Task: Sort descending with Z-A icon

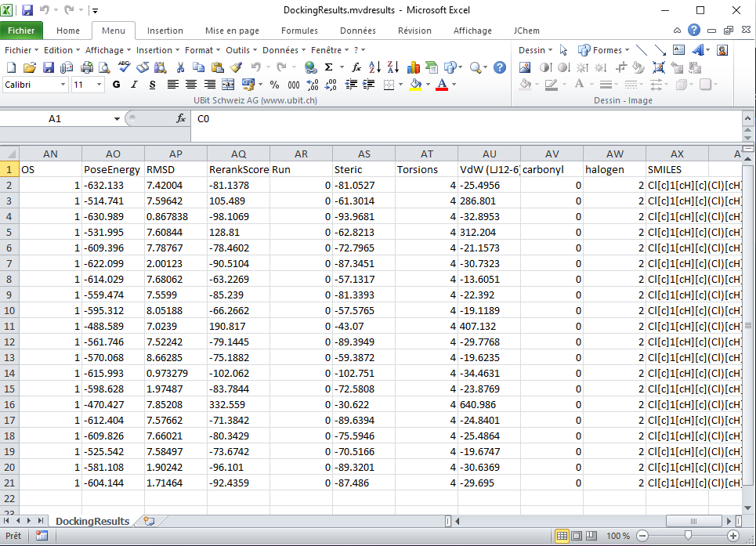Action: point(393,67)
